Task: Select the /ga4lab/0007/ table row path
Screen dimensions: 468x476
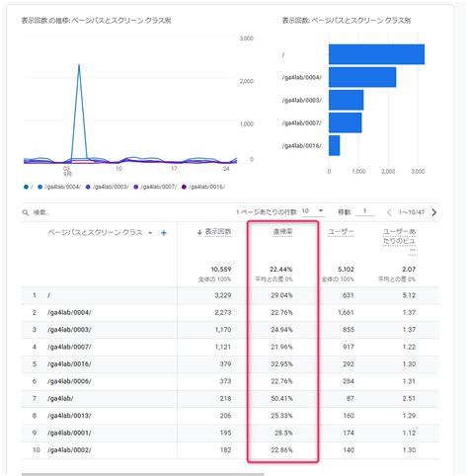Action: point(69,347)
